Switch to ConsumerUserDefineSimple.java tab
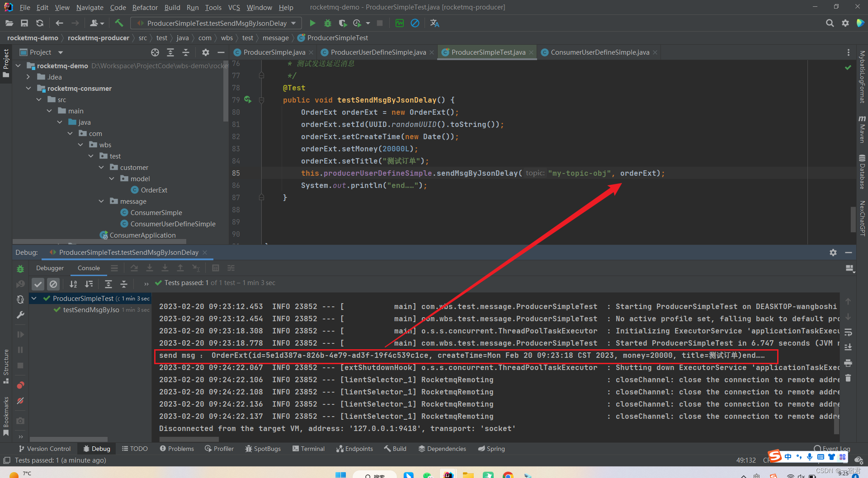The image size is (868, 478). 599,52
